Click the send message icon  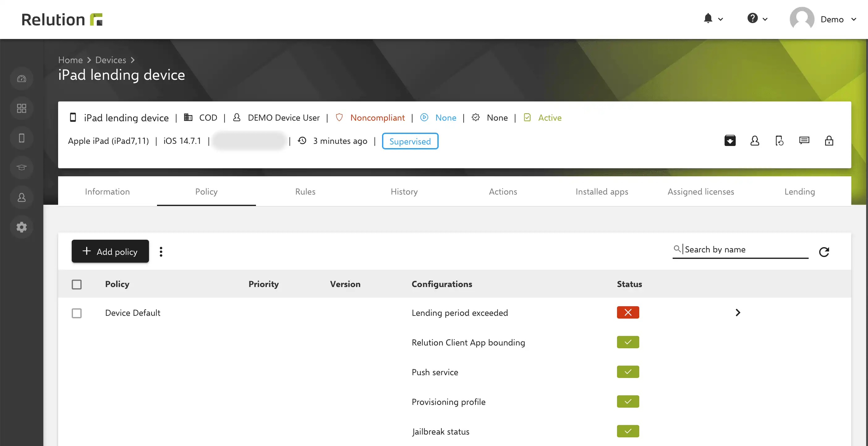(x=804, y=141)
